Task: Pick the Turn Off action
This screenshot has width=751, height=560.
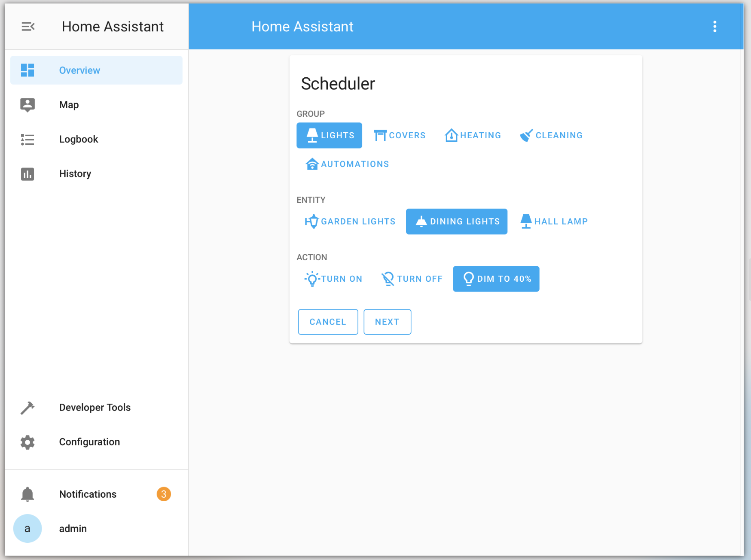Action: coord(412,279)
